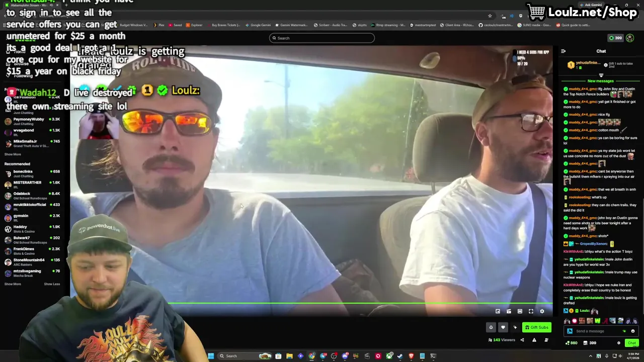This screenshot has width=644, height=362.
Task: Click the Gift Subs button
Action: click(537, 327)
